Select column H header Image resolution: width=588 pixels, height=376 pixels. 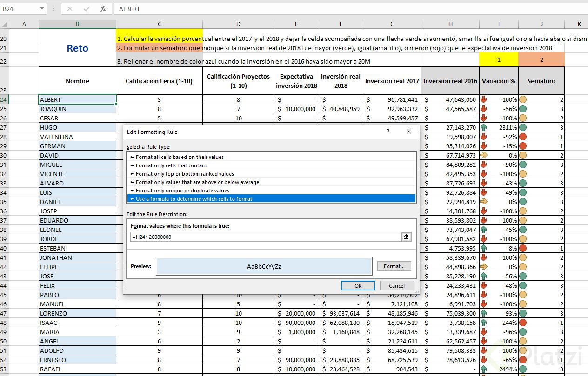pos(450,24)
